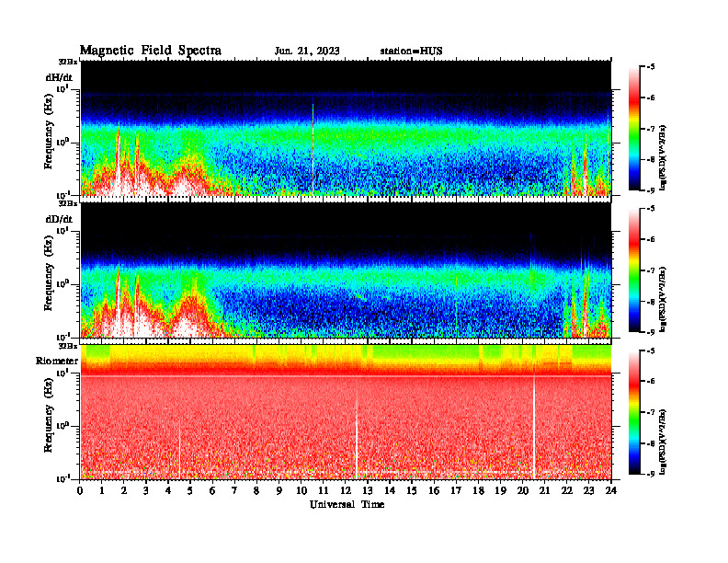728x563 pixels.
Task: Click the color scale bar beside the dH/dt panel
Action: [634, 129]
